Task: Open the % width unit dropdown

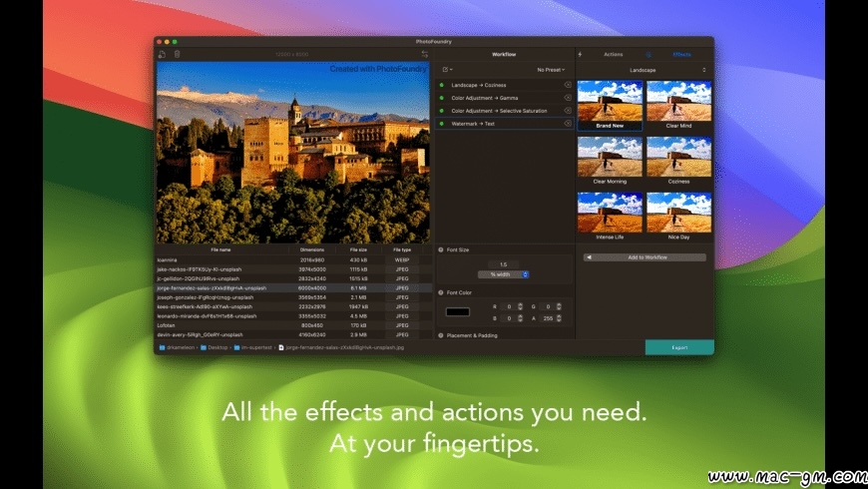Action: [503, 274]
